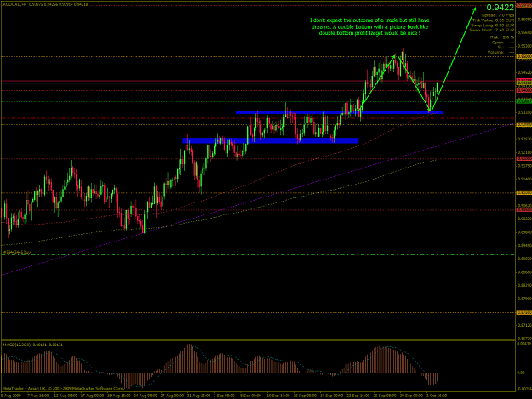Click the Swap Long EUR label
532x399 pixels.
coord(493,26)
